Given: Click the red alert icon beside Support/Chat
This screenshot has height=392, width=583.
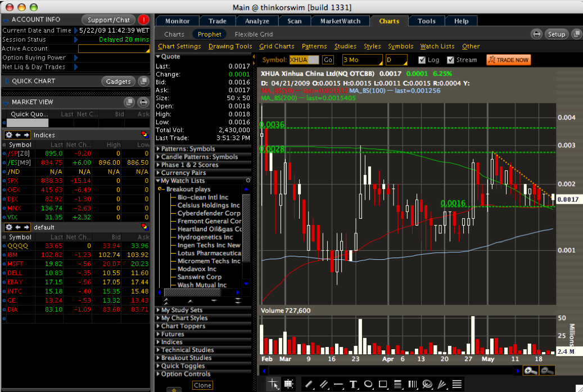Looking at the screenshot, I should [x=143, y=20].
